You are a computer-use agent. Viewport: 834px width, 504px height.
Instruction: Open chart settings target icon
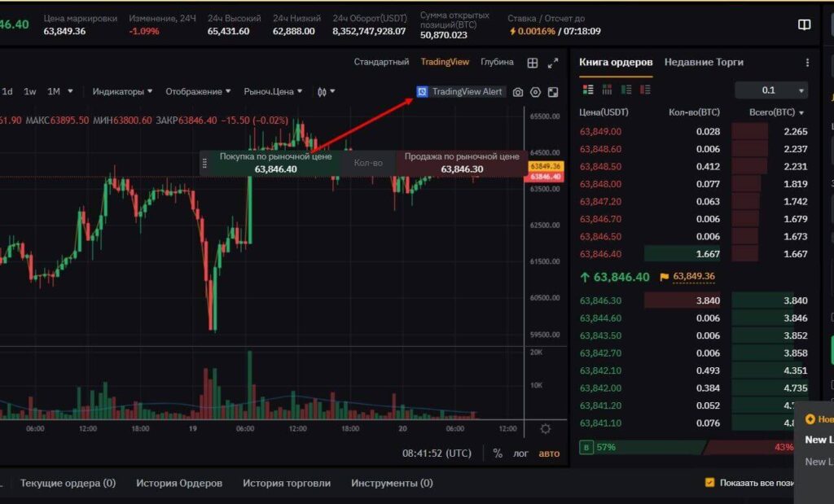coord(535,92)
